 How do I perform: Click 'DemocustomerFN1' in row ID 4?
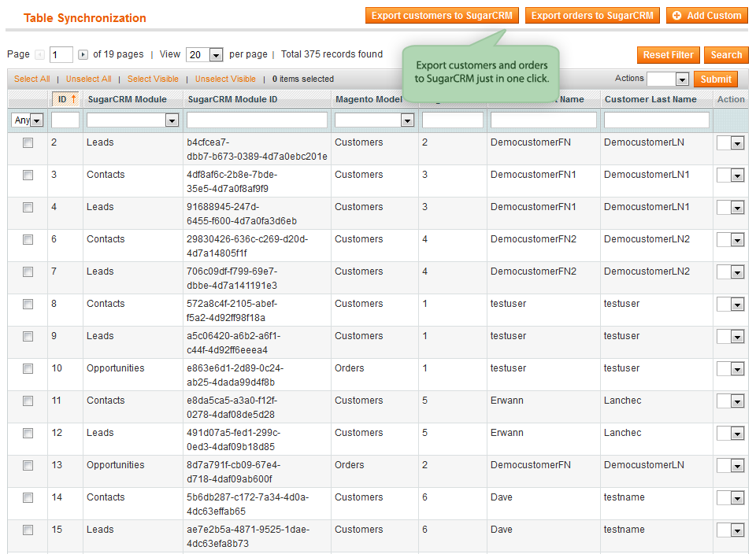pos(533,207)
